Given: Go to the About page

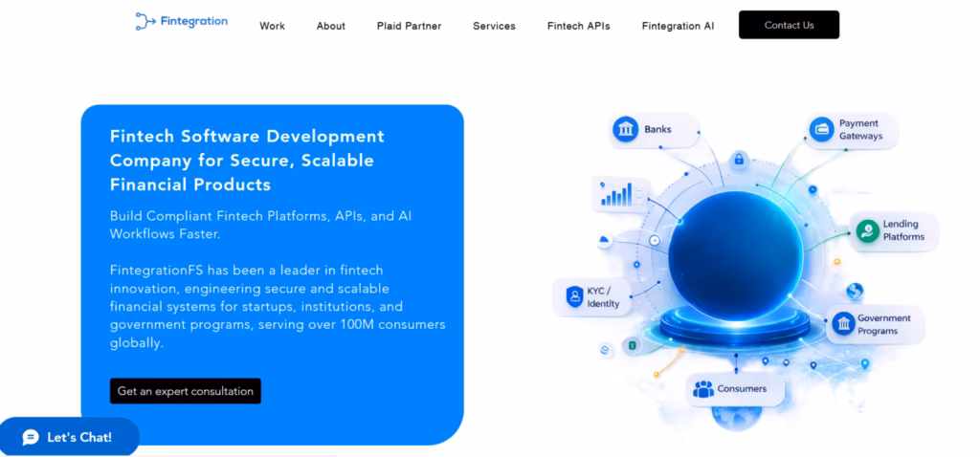Looking at the screenshot, I should (330, 26).
